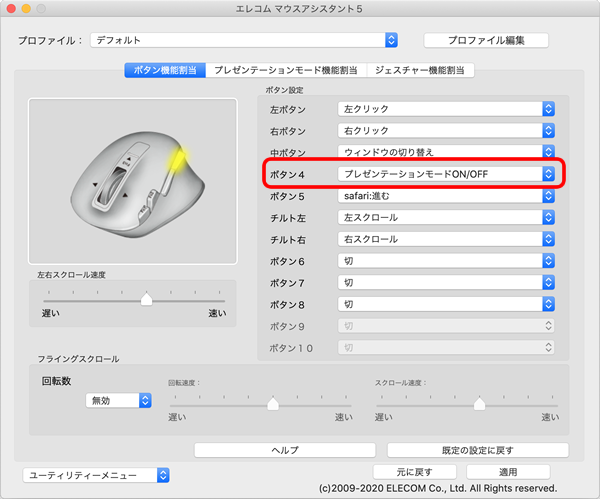Image resolution: width=600 pixels, height=499 pixels.
Task: Open the 右ボタン function dropdown
Action: pyautogui.click(x=446, y=131)
